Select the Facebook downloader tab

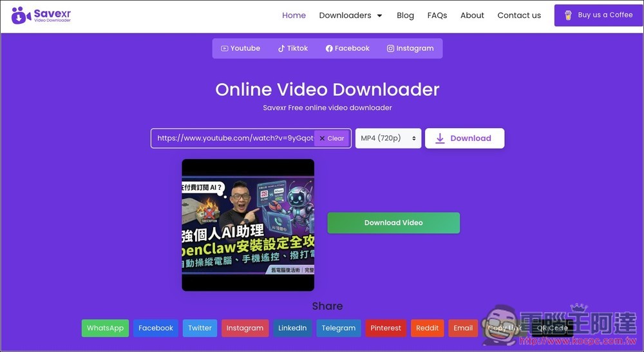348,48
